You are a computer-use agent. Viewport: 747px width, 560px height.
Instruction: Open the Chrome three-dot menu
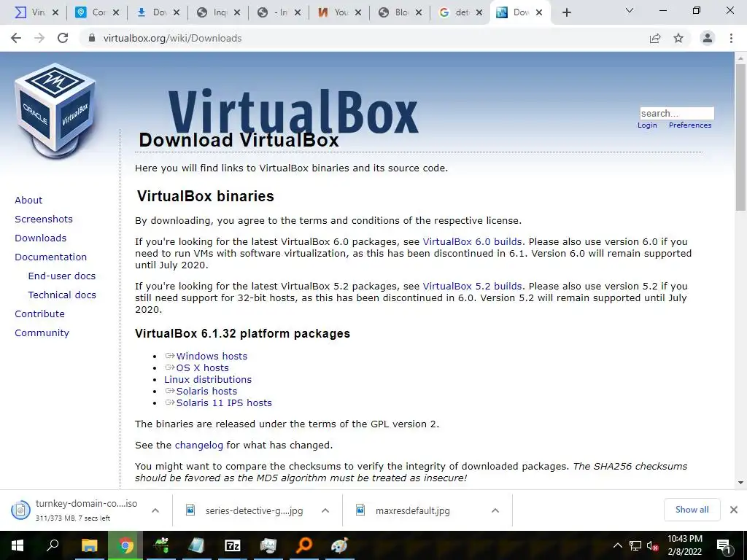tap(731, 38)
